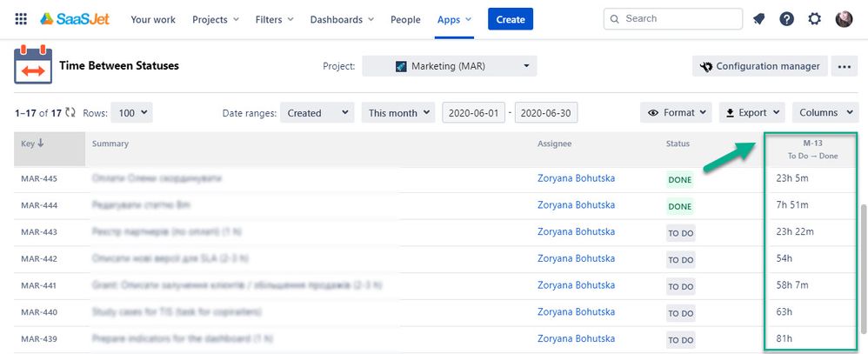Image resolution: width=868 pixels, height=354 pixels.
Task: Expand the Dashboards menu
Action: tap(342, 19)
